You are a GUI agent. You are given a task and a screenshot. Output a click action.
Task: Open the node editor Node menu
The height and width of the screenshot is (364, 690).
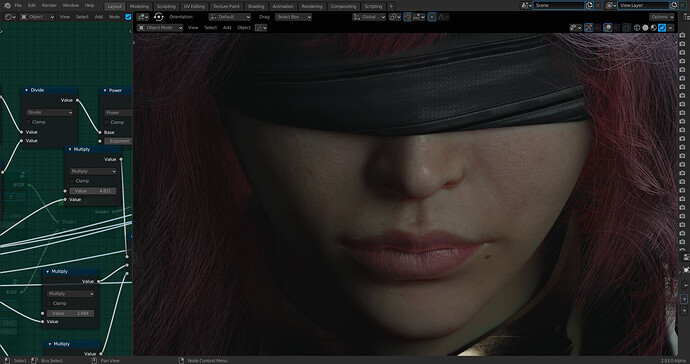114,17
